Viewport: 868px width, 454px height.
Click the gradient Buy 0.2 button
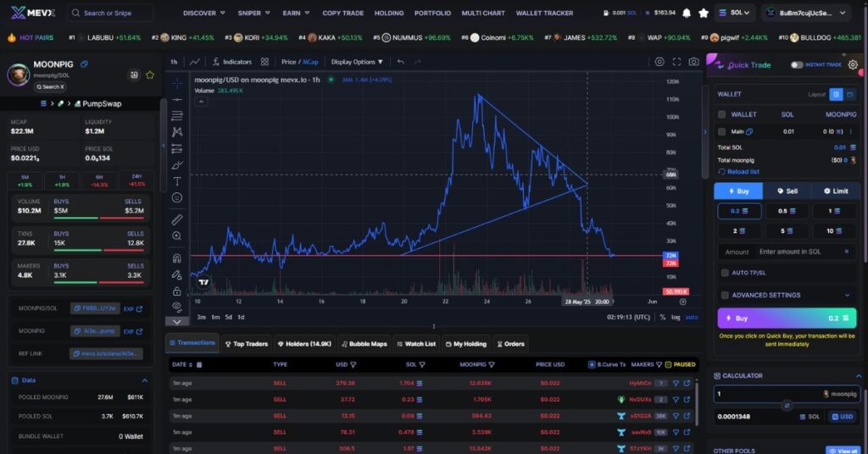tap(787, 318)
